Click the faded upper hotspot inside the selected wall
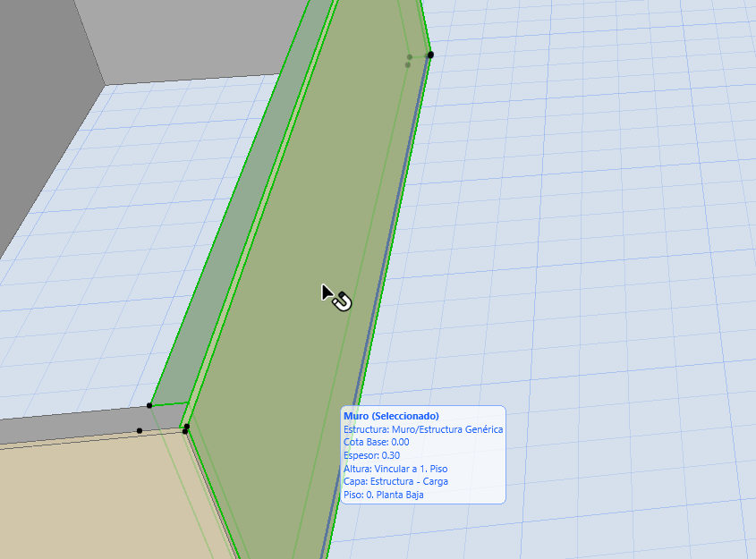Viewport: 756px width, 559px height. [x=410, y=57]
